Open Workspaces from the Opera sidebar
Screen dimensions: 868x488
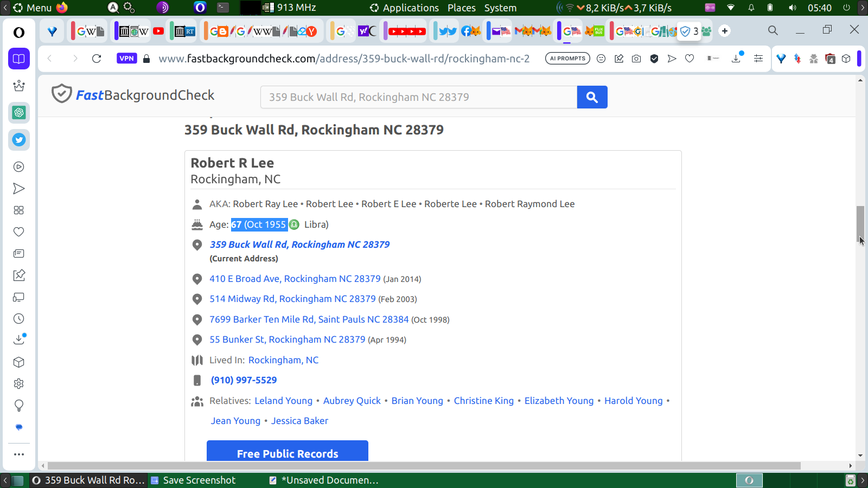(x=19, y=59)
